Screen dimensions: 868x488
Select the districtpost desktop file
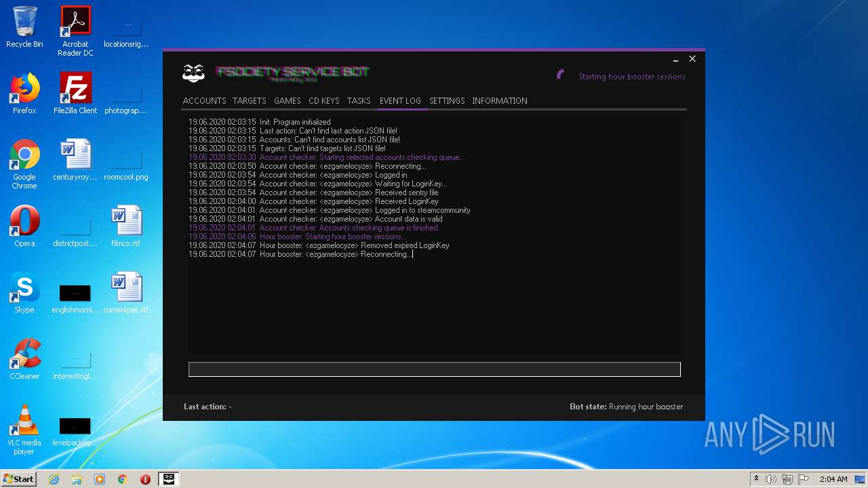pos(75,232)
